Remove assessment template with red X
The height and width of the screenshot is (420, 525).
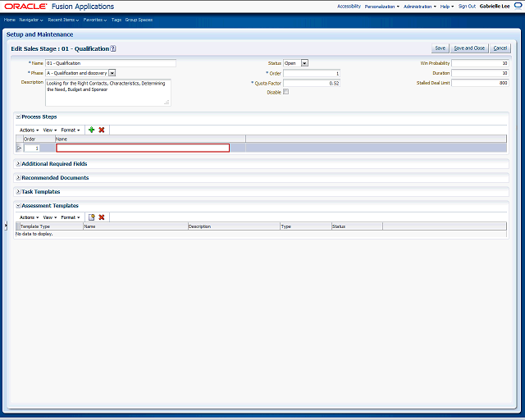point(102,217)
